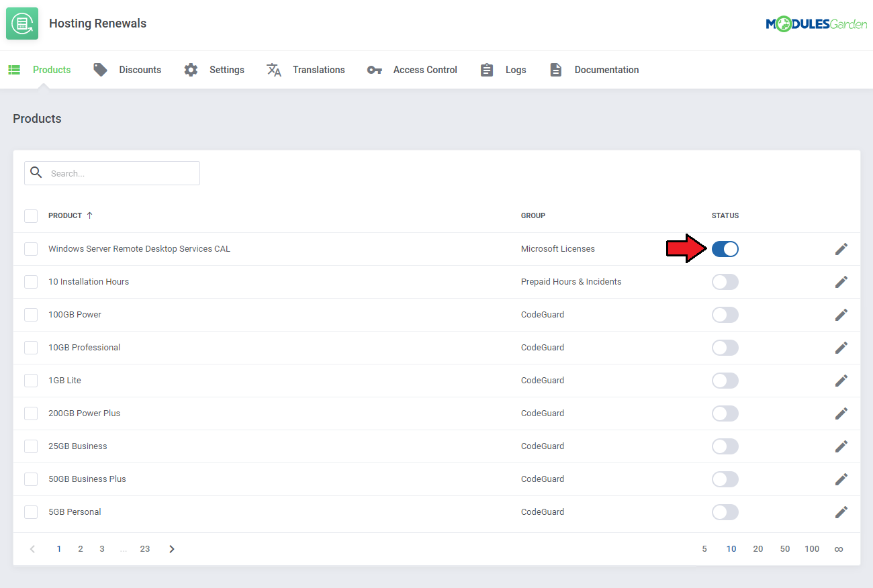The image size is (873, 588).
Task: Enable status toggle for 10 Installation Hours
Action: pos(725,282)
